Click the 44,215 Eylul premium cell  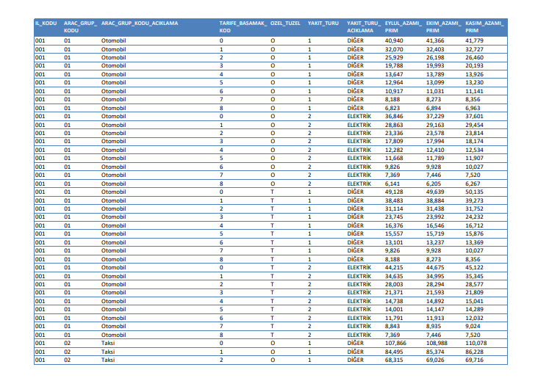(x=395, y=267)
